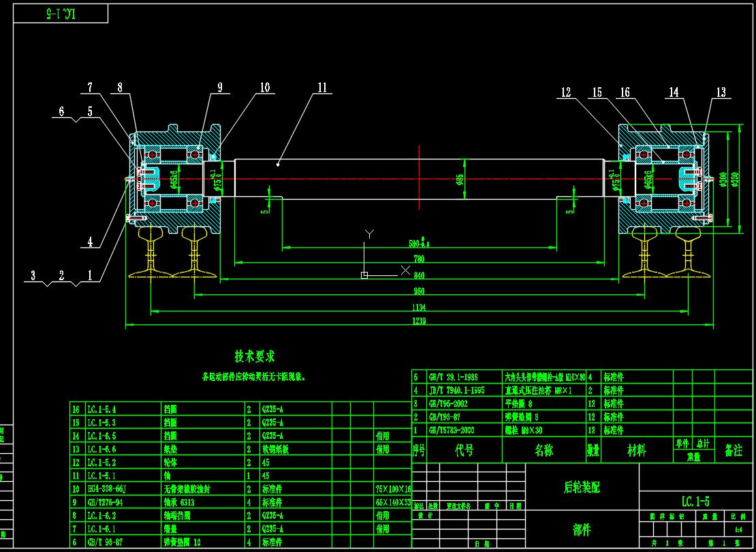
Task: Select the mirrored LC.1-5 label top-left
Action: tap(61, 14)
